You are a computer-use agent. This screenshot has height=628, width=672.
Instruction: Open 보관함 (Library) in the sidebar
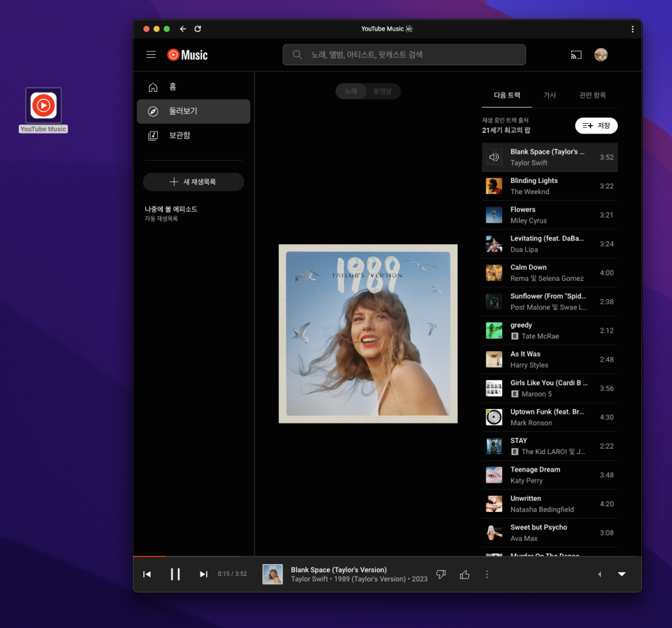[x=193, y=136]
